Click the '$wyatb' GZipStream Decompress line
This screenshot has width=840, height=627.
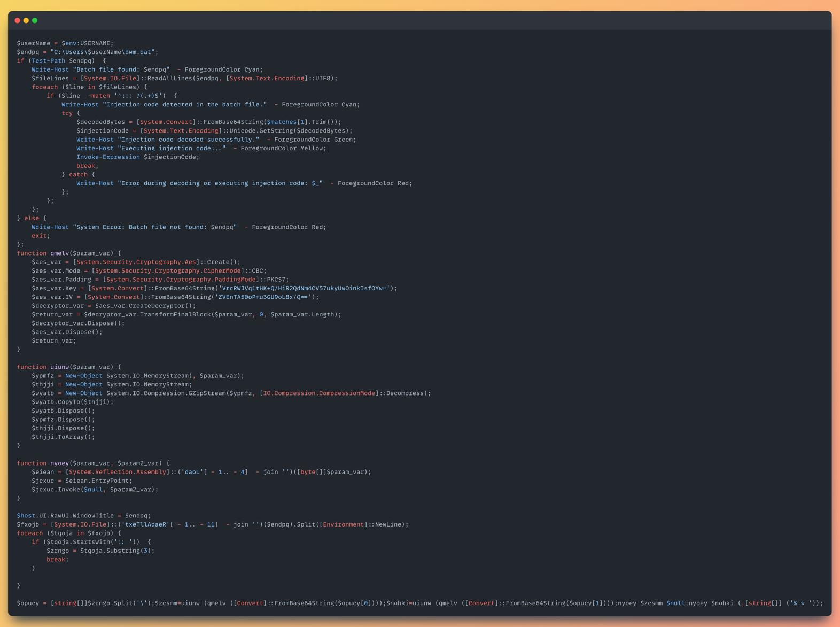click(231, 393)
